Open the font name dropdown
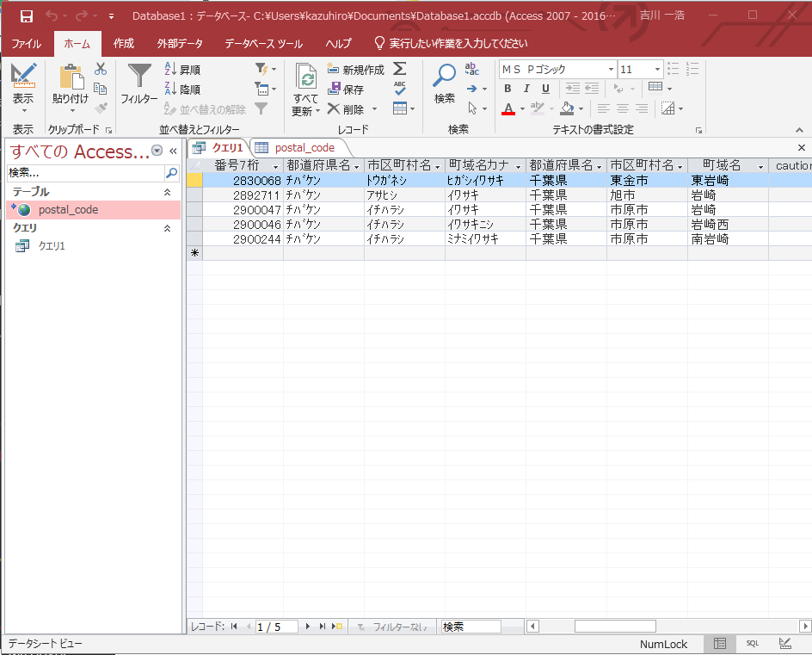Image resolution: width=812 pixels, height=655 pixels. pyautogui.click(x=611, y=70)
